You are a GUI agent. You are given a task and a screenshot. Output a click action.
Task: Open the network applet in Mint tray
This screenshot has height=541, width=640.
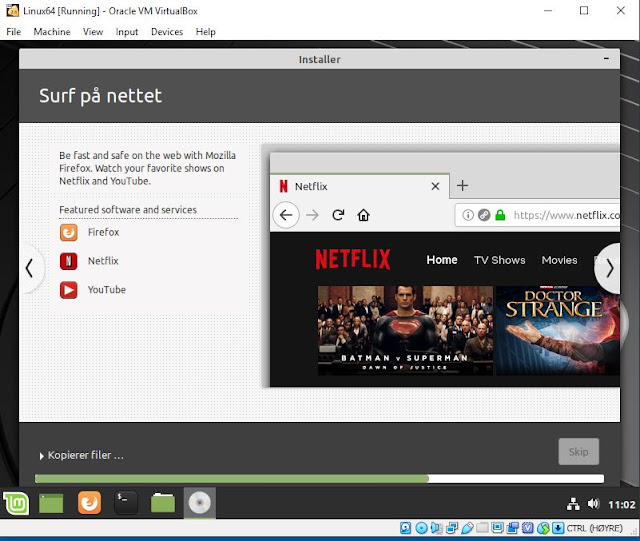tap(573, 504)
